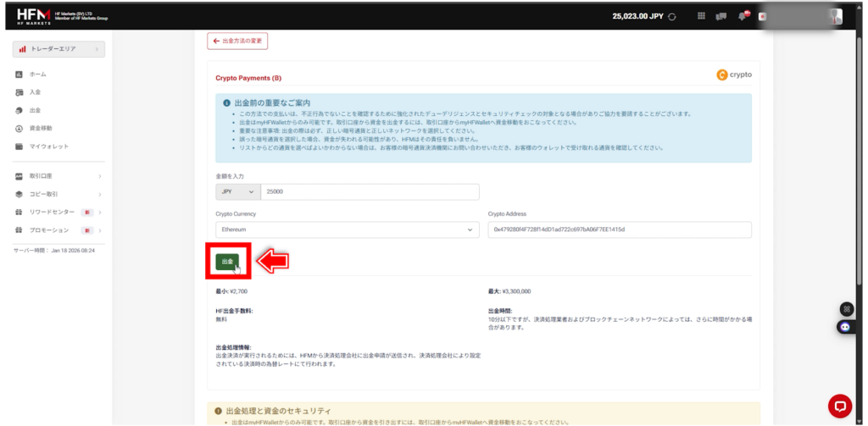Open the apps grid icon
The width and height of the screenshot is (868, 426).
[701, 16]
